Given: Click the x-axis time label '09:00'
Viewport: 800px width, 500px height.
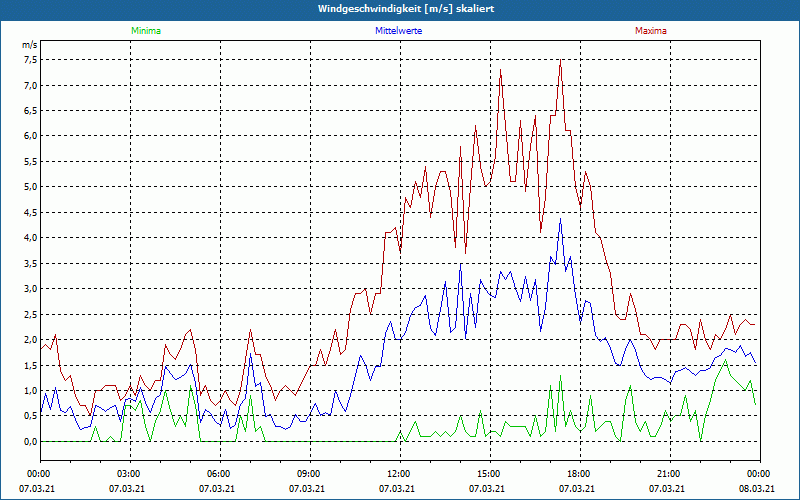Looking at the screenshot, I should [308, 474].
